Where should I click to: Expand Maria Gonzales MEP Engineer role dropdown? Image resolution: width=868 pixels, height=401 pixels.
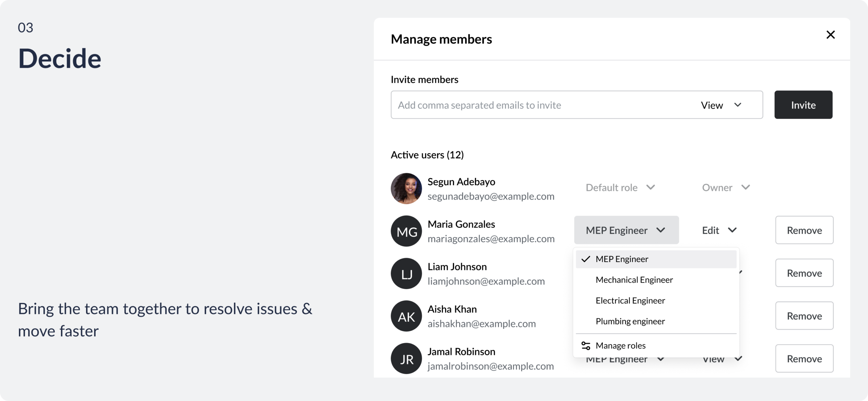point(626,230)
